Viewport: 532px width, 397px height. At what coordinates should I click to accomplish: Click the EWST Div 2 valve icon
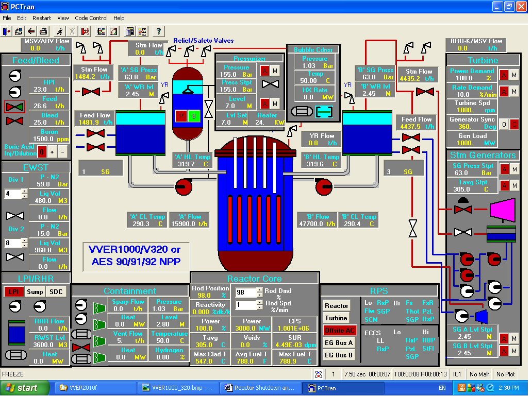15,257
